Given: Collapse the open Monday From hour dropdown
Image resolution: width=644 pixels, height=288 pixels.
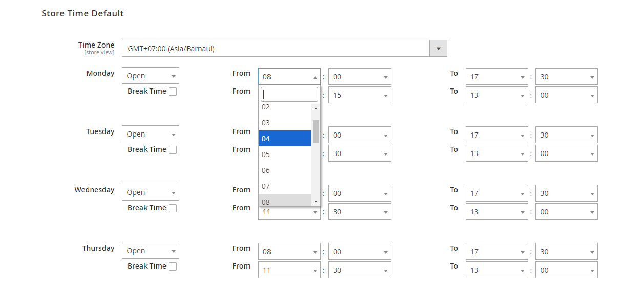Looking at the screenshot, I should (289, 77).
